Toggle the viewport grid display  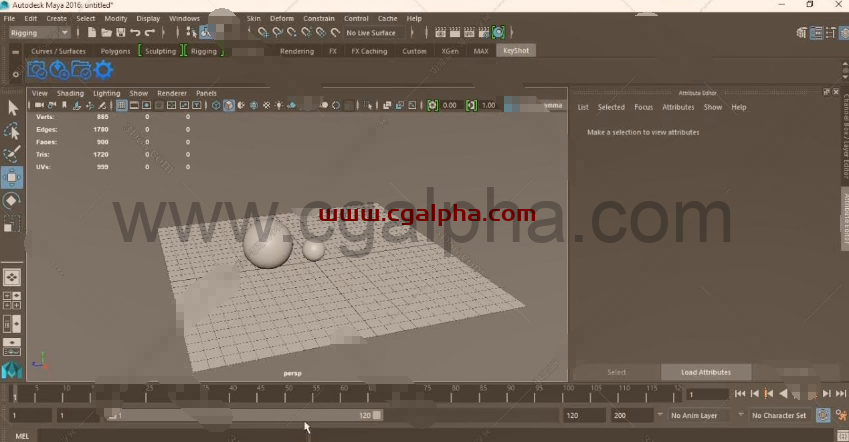click(122, 105)
